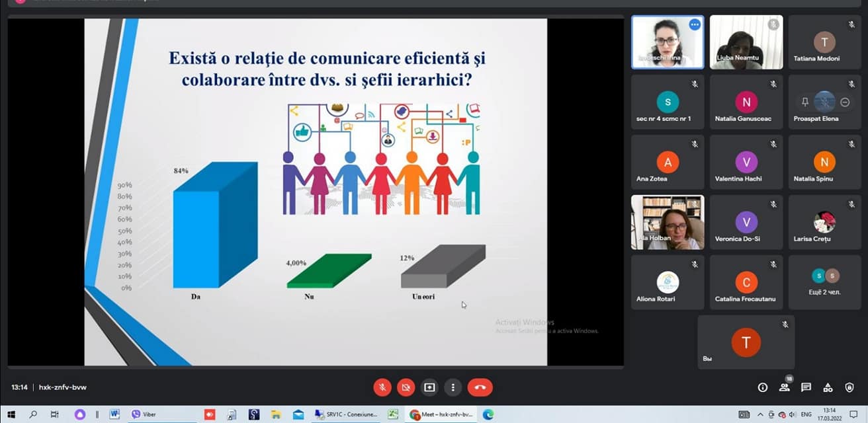This screenshot has height=423, width=868.
Task: Expand the system tray hidden icons
Action: tap(759, 414)
